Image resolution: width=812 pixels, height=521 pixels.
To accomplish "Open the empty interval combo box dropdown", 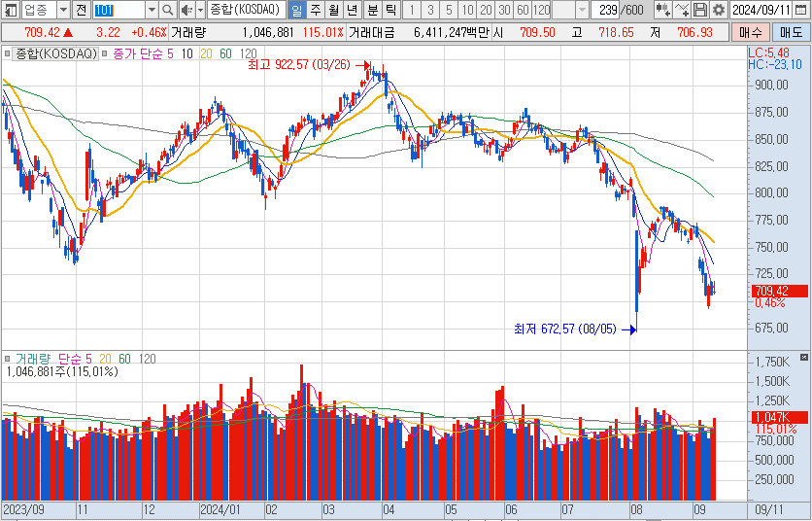I will pos(582,10).
